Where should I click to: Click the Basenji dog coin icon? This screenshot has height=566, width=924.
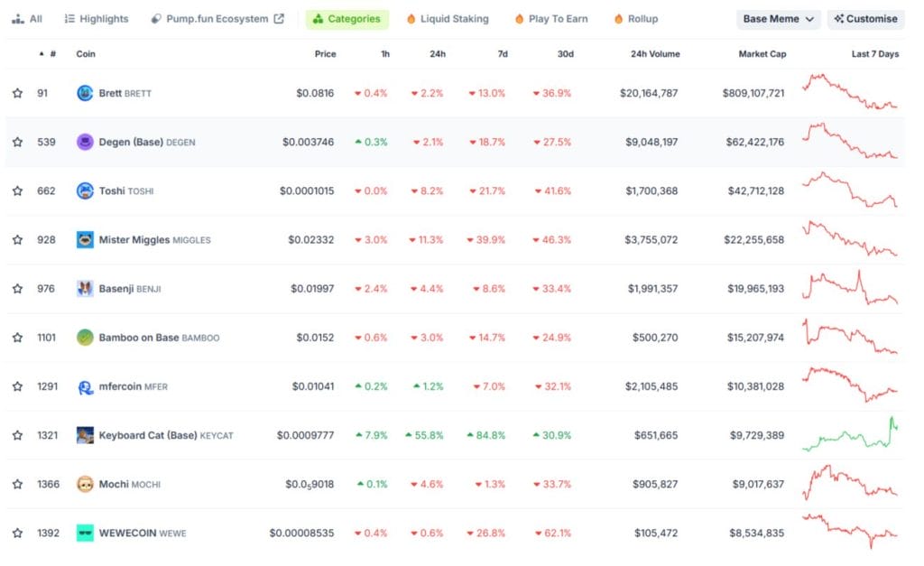(85, 289)
